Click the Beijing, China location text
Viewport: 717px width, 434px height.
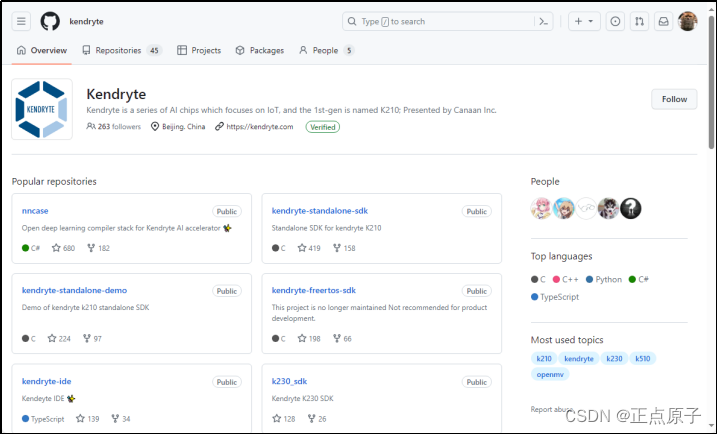pyautogui.click(x=183, y=127)
